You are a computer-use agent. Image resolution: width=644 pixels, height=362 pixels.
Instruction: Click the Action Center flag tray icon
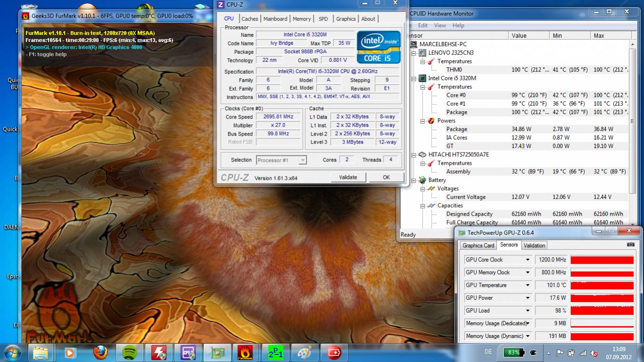(560, 353)
